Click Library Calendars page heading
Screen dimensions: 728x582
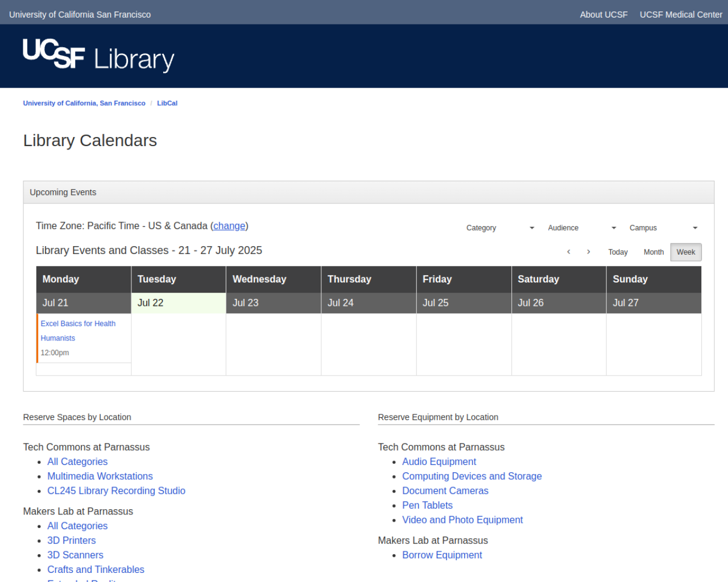[90, 140]
